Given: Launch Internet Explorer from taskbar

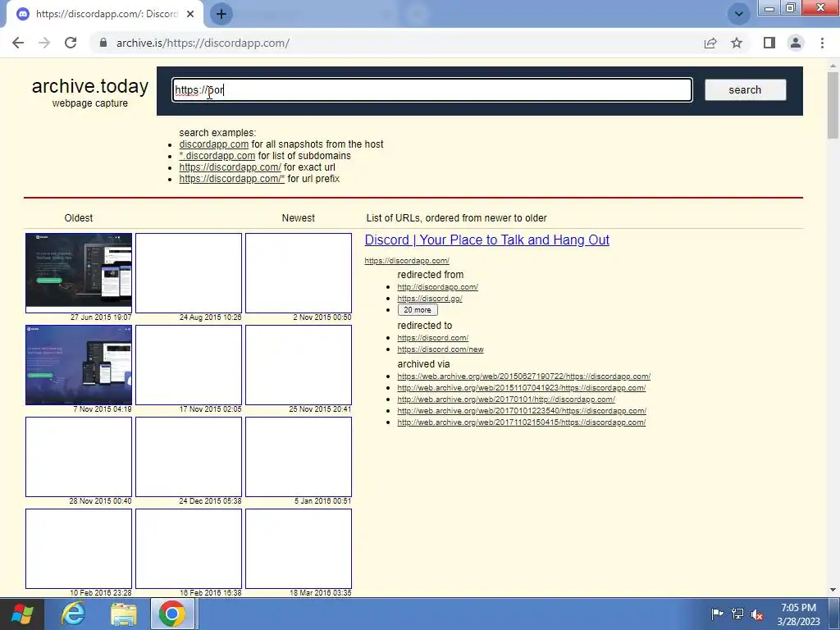Looking at the screenshot, I should [73, 614].
